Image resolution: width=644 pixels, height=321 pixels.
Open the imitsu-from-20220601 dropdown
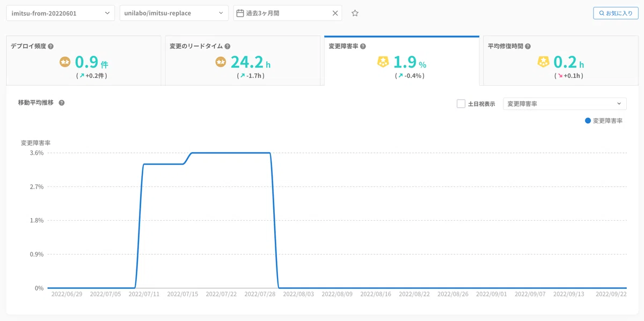pos(61,13)
